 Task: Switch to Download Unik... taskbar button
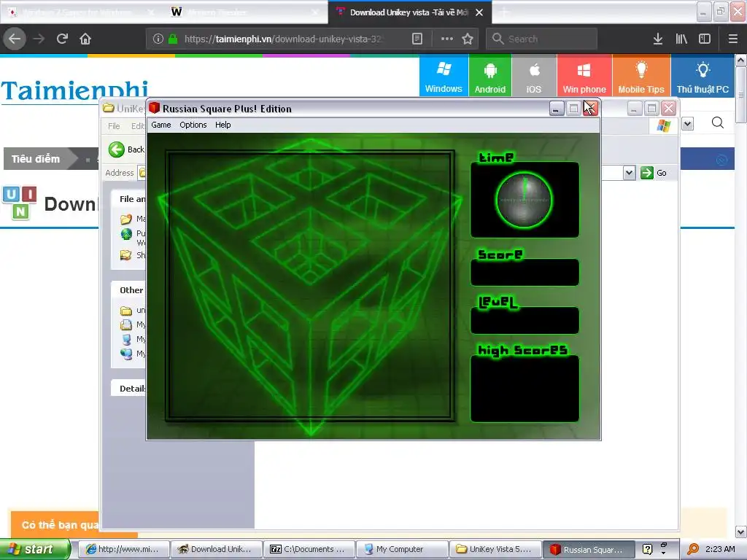216,549
